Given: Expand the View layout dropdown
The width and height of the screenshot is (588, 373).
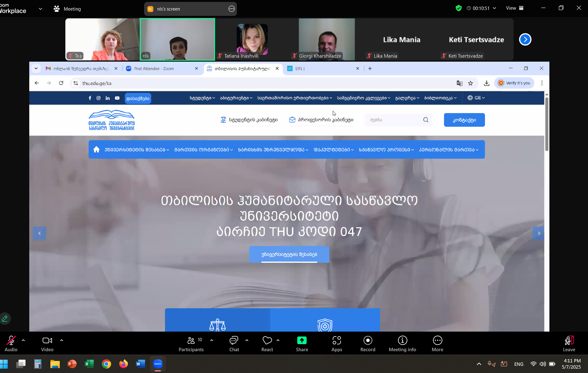Looking at the screenshot, I should 515,8.
